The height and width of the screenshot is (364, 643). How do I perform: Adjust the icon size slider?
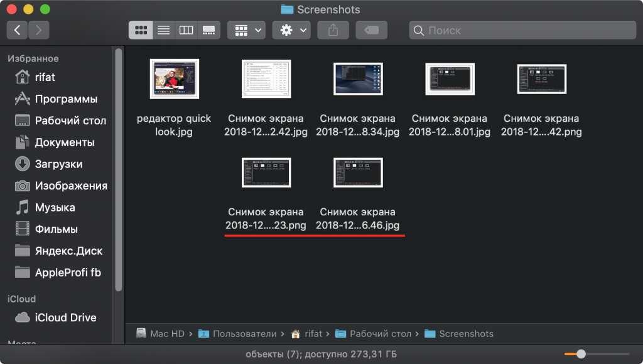click(581, 354)
